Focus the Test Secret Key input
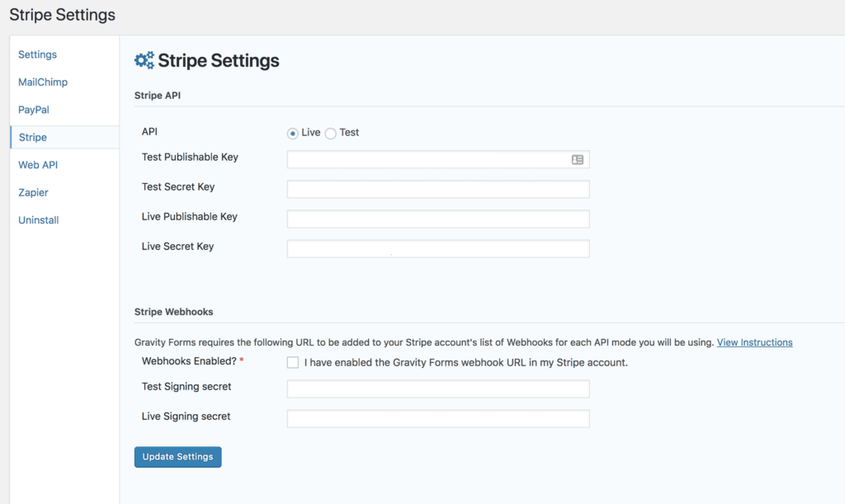 [438, 189]
